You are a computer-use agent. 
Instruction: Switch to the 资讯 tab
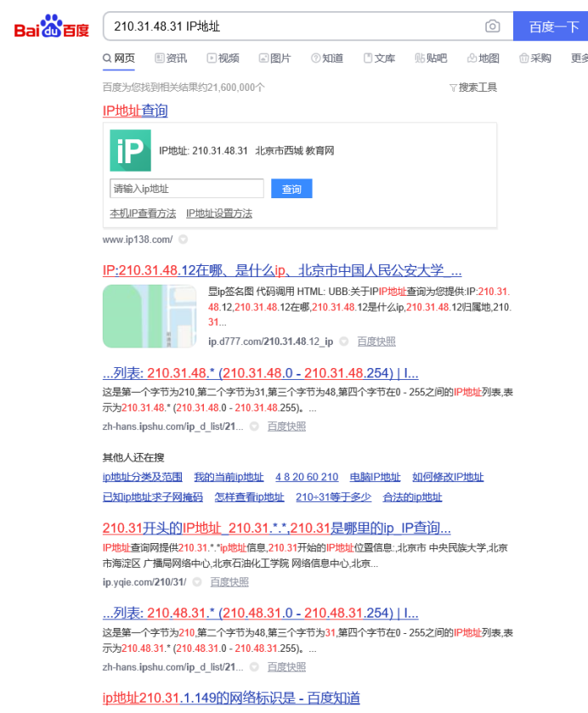pos(171,58)
